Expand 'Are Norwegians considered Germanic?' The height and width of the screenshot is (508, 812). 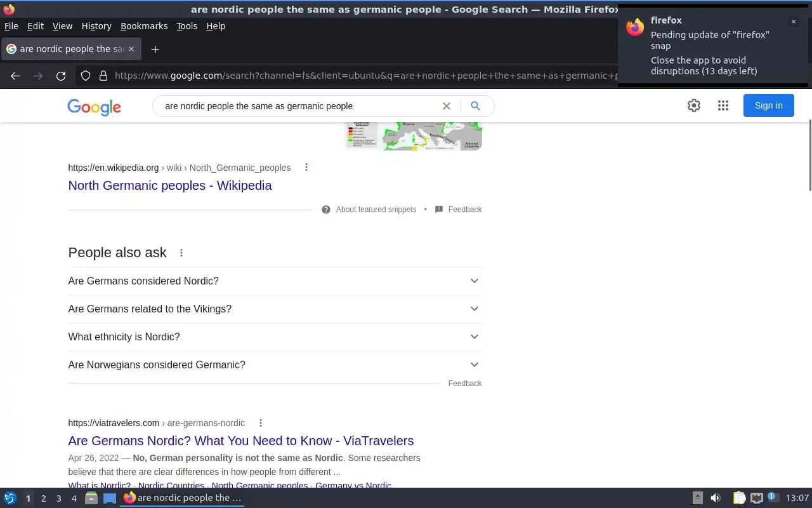pos(275,364)
